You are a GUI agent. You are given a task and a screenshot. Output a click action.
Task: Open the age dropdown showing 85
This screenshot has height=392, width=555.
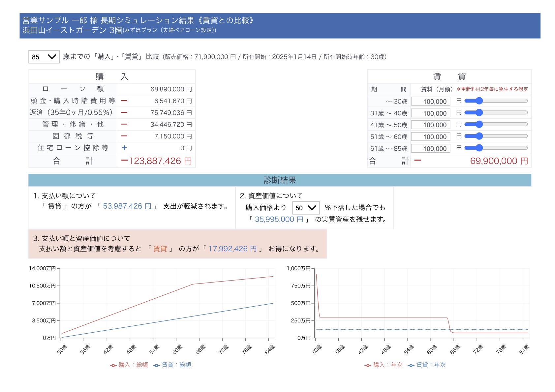click(44, 57)
